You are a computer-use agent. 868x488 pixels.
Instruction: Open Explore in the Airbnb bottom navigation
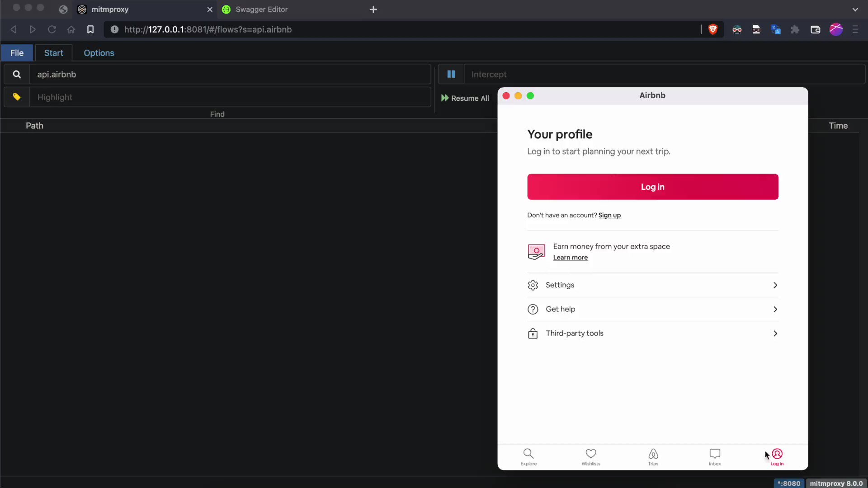(x=528, y=457)
